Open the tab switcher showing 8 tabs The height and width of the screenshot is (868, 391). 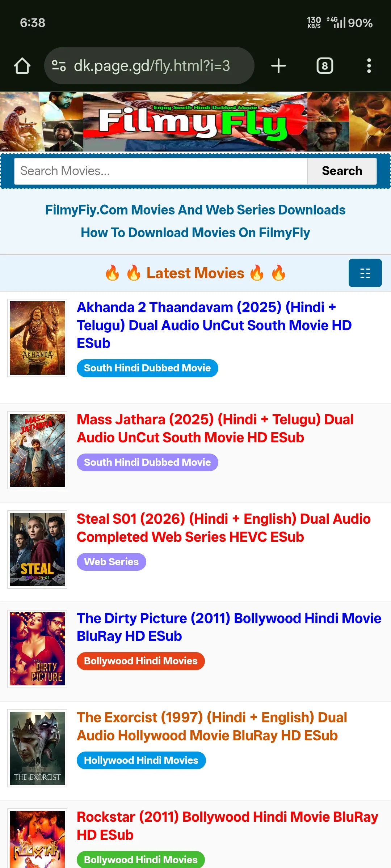325,66
